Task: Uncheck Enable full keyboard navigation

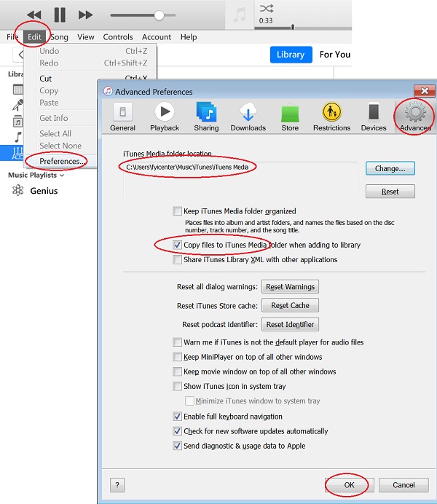Action: point(177,417)
